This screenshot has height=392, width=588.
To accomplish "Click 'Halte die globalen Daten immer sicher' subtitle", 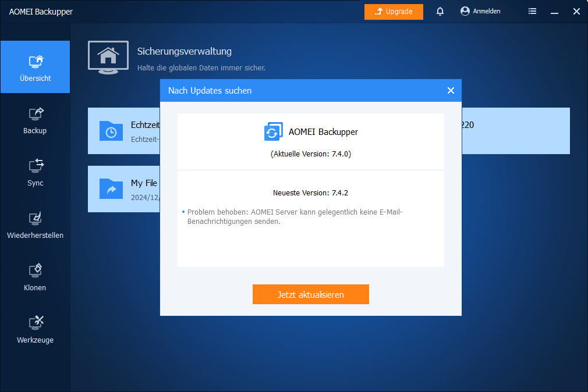I will (201, 68).
